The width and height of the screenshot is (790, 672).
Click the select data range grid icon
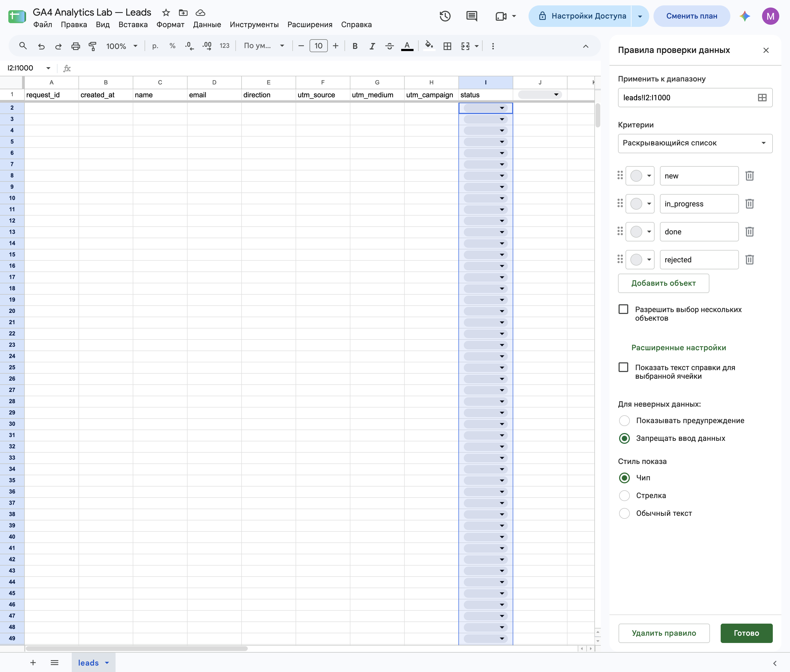[762, 98]
